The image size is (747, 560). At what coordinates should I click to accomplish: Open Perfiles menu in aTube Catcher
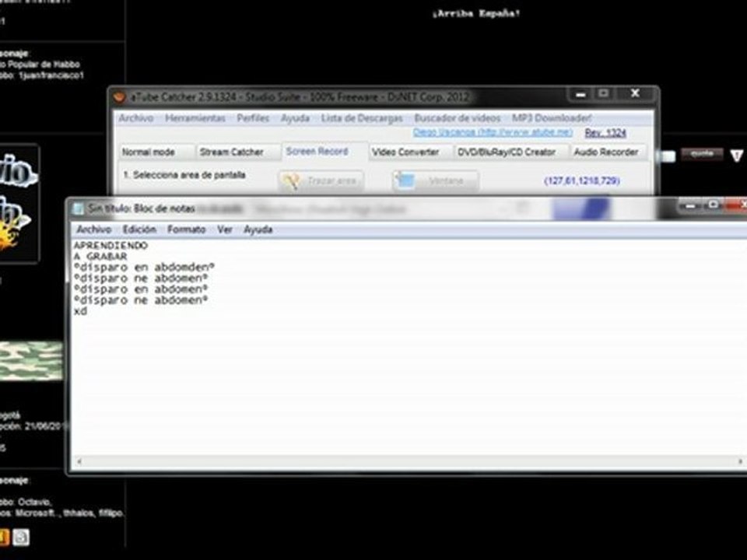pyautogui.click(x=253, y=118)
